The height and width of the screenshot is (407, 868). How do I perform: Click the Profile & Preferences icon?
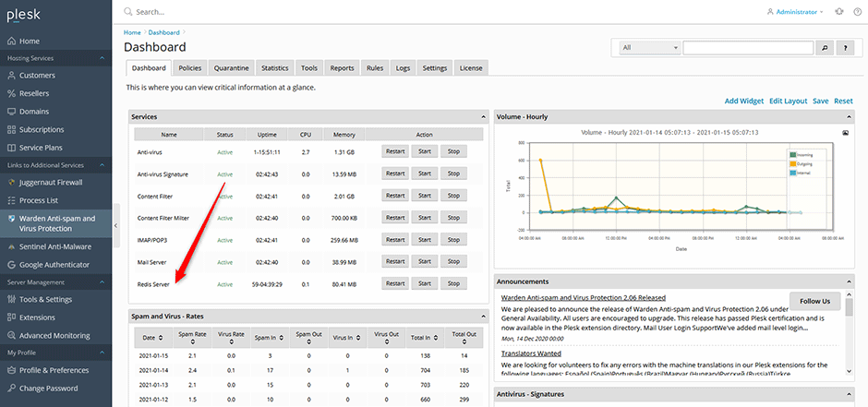[x=11, y=370]
